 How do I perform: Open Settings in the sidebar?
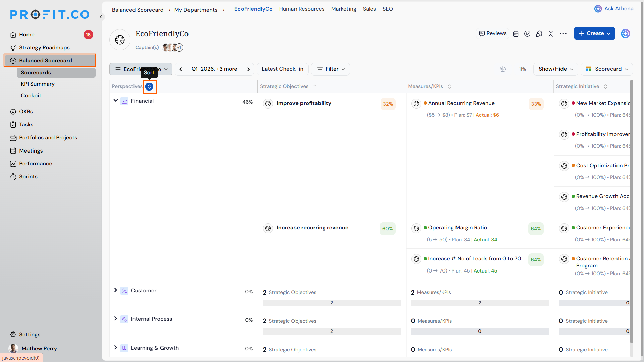click(x=30, y=335)
